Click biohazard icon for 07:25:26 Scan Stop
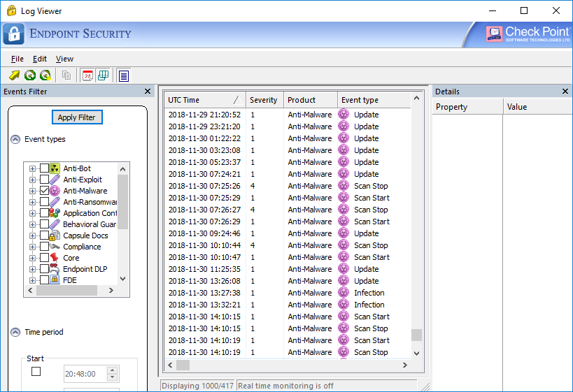 point(344,185)
